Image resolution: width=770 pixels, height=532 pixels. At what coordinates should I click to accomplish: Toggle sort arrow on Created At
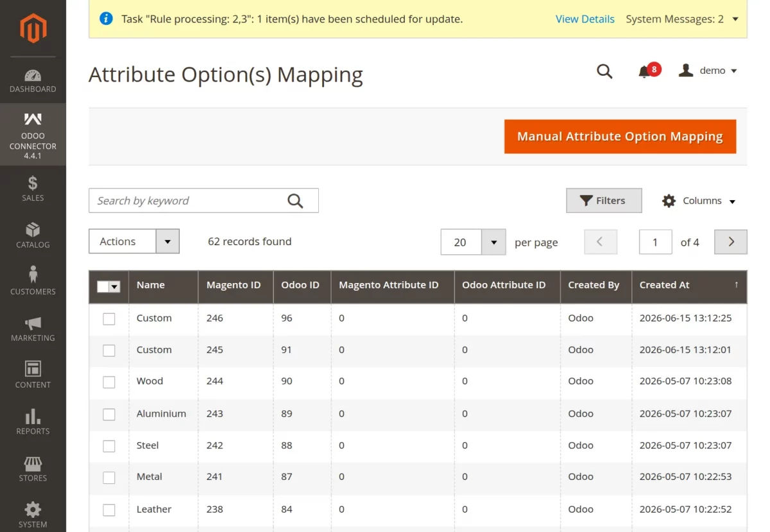[737, 285]
